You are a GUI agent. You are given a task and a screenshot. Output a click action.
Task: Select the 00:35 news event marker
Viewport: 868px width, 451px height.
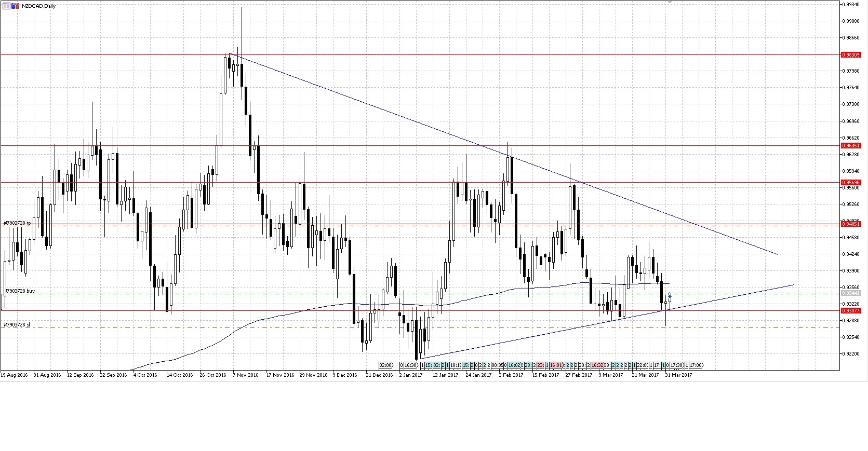point(497,365)
